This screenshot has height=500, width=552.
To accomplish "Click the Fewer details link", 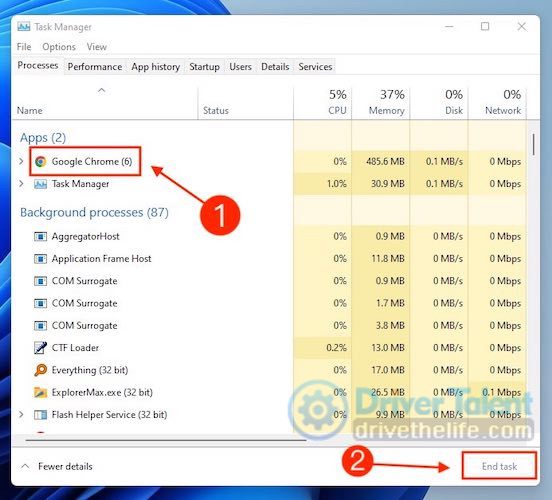I will pos(65,467).
